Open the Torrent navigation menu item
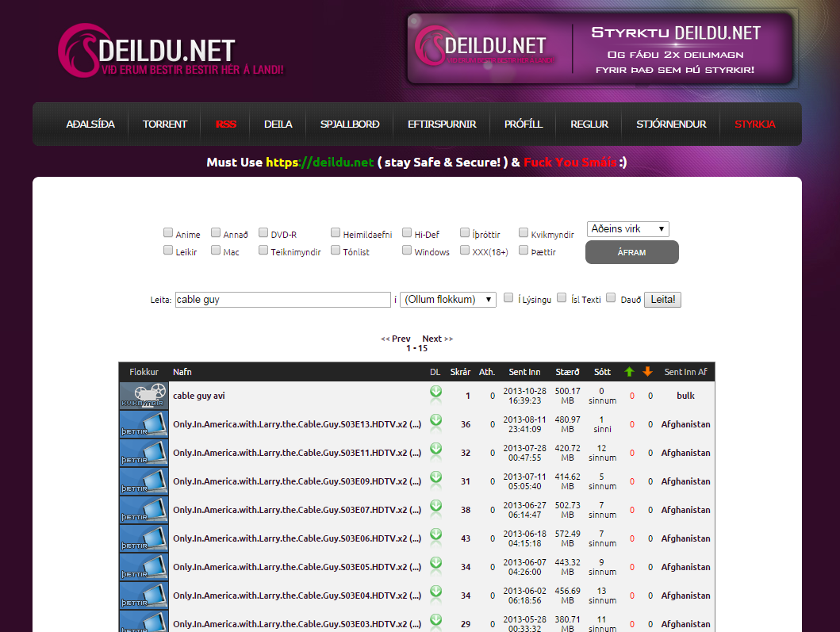 tap(165, 124)
